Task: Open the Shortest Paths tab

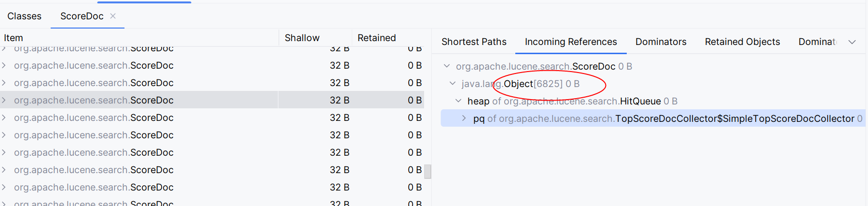Action: coord(474,42)
